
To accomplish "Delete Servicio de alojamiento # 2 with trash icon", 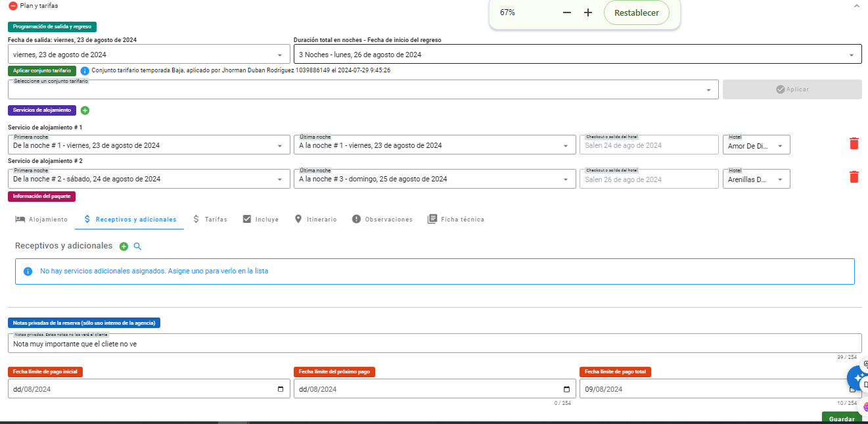I will (854, 176).
